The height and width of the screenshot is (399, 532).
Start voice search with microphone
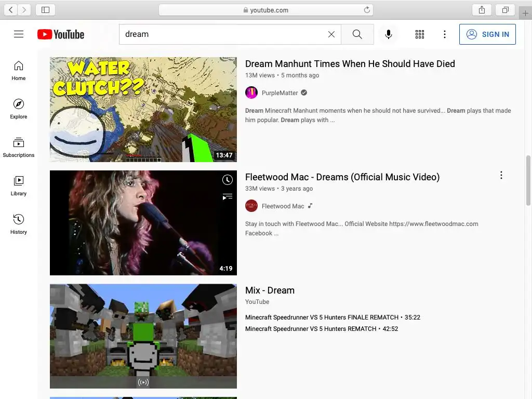[389, 34]
